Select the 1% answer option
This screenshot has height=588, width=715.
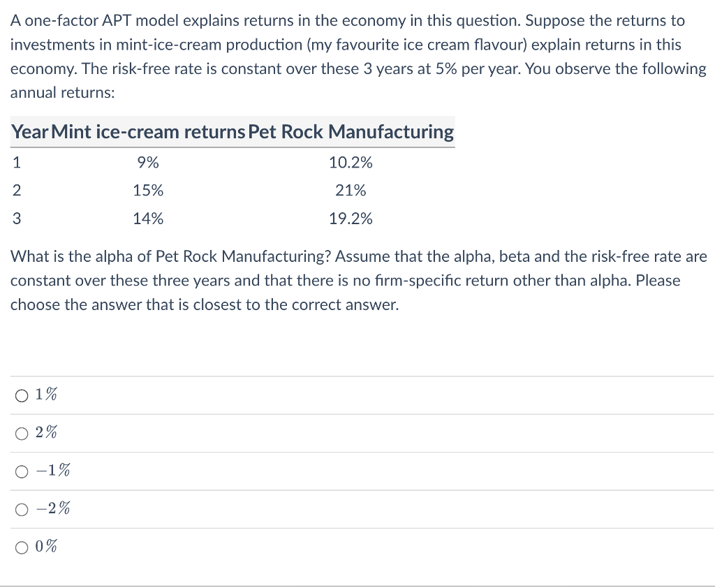pos(21,395)
